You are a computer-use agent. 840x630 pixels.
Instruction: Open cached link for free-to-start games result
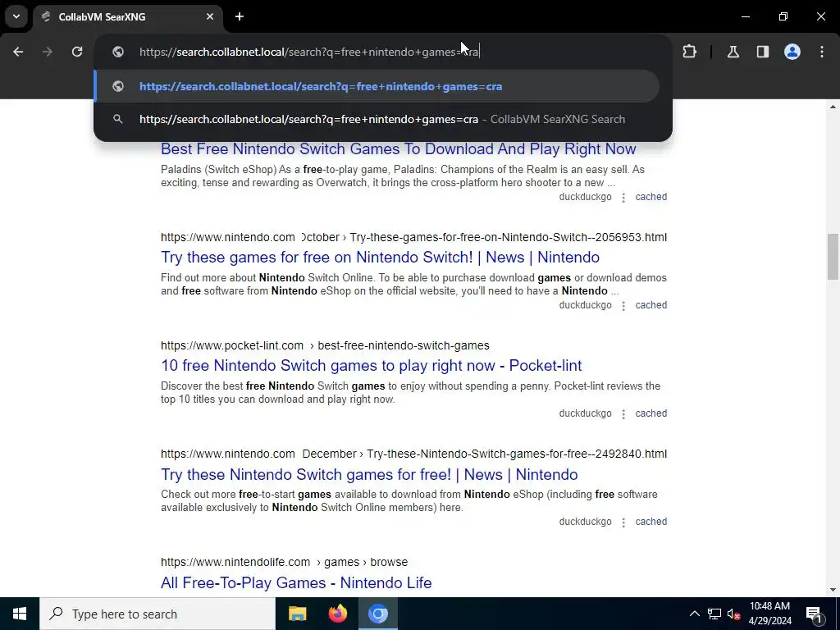651,521
